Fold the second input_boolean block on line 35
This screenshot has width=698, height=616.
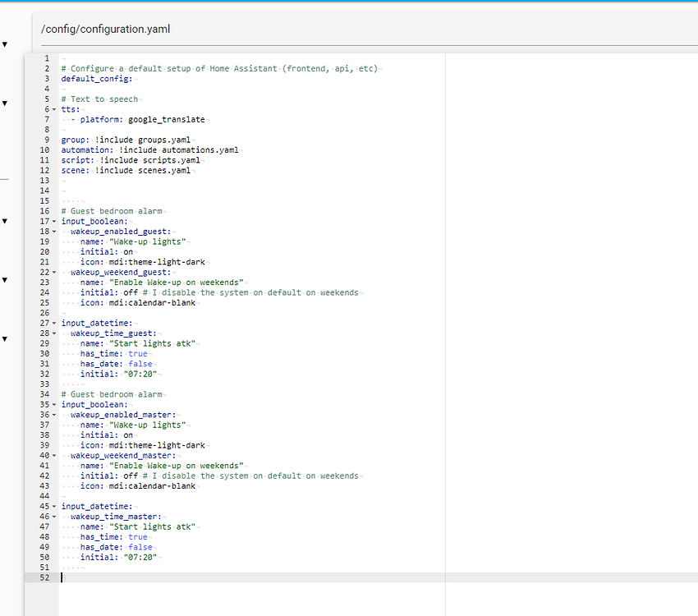[53, 404]
